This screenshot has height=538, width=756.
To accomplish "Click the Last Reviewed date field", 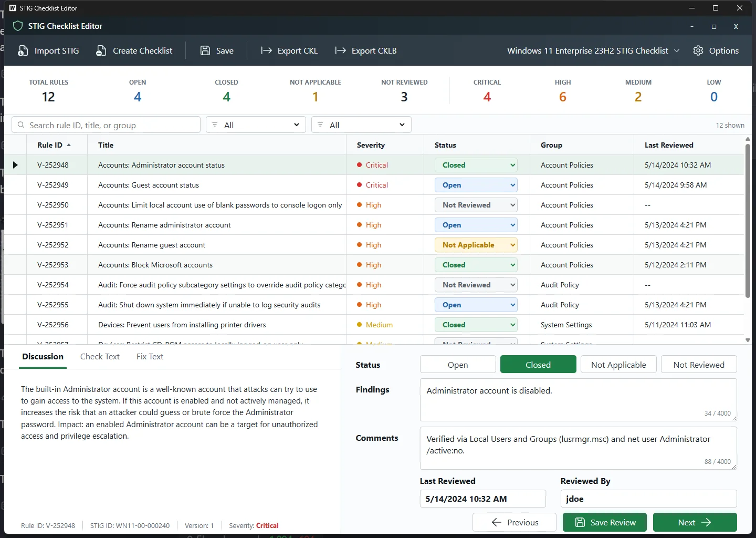I will pyautogui.click(x=483, y=499).
